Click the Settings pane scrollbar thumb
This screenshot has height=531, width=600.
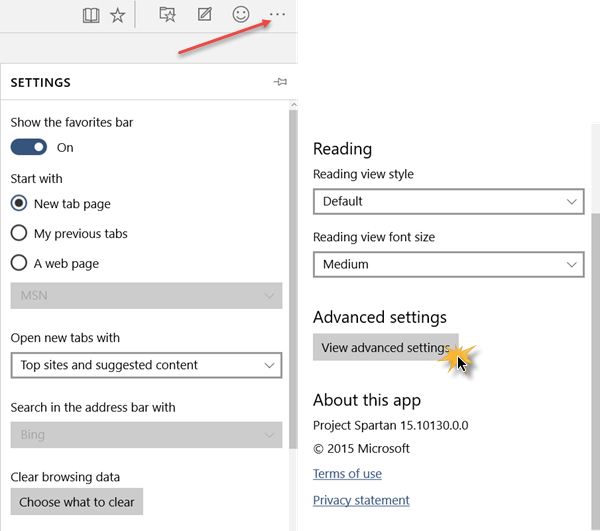click(x=293, y=279)
